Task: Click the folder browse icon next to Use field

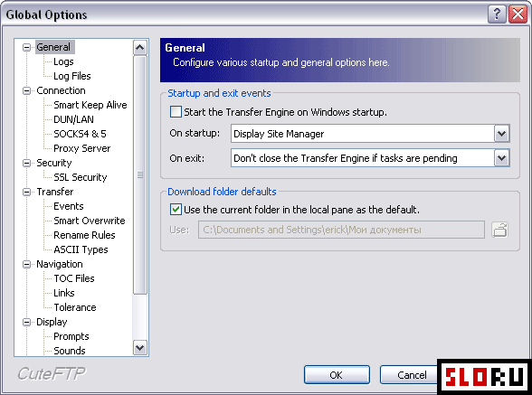Action: tap(500, 230)
